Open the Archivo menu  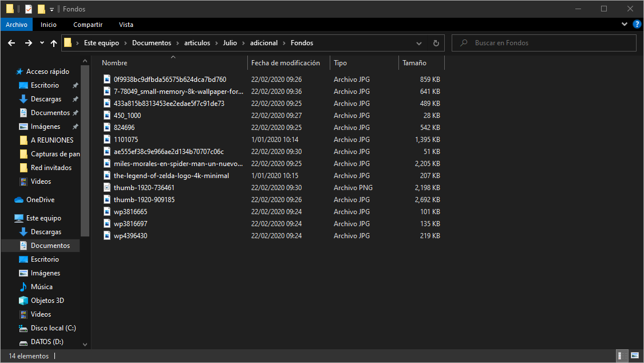coord(17,25)
